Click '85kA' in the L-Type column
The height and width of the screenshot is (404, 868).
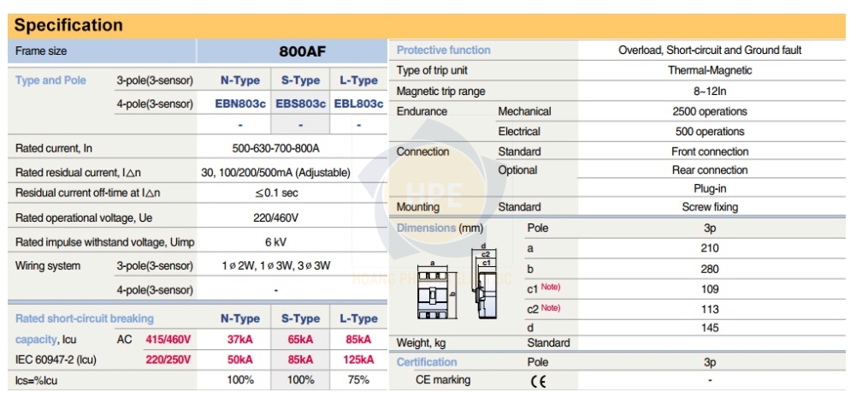click(358, 339)
